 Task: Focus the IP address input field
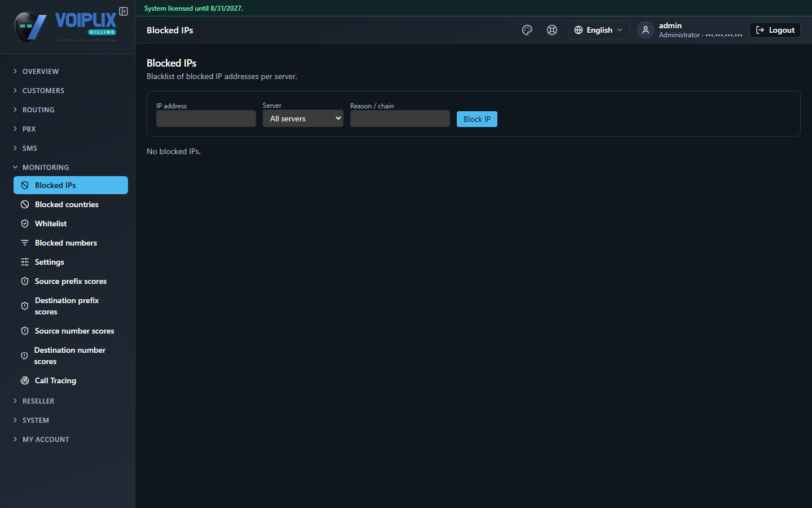click(x=206, y=119)
